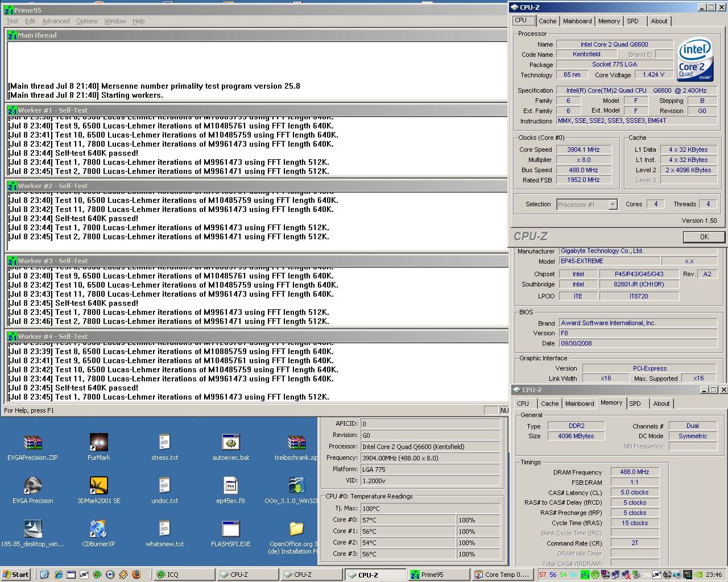Click the Worker #3 - Self-Test title bar
Screen dimensions: 728x582
pyautogui.click(x=257, y=261)
